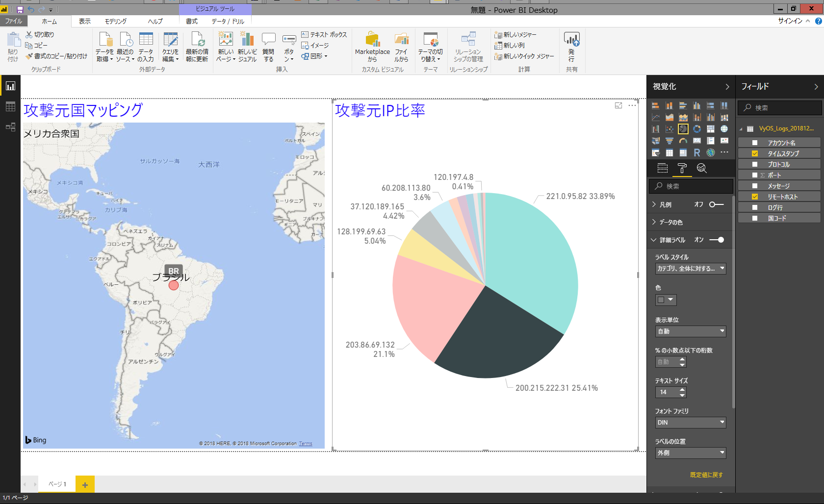Toggle the 凡例 legend switch
This screenshot has width=824, height=504.
click(717, 204)
